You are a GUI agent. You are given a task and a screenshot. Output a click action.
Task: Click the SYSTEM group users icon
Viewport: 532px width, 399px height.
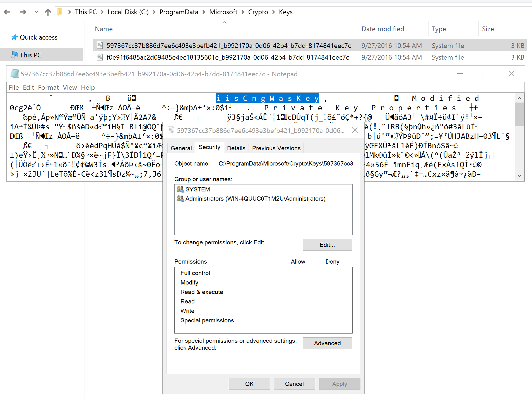click(x=180, y=189)
